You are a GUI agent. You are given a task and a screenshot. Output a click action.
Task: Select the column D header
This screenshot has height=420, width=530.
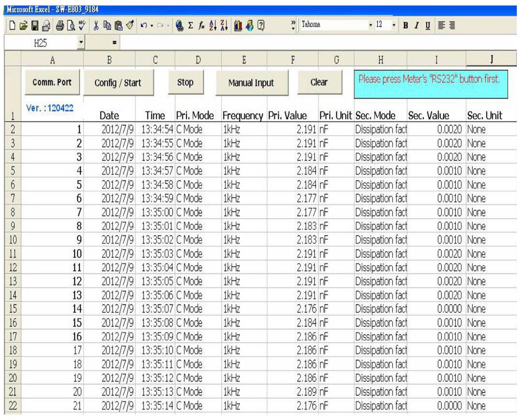(x=198, y=60)
